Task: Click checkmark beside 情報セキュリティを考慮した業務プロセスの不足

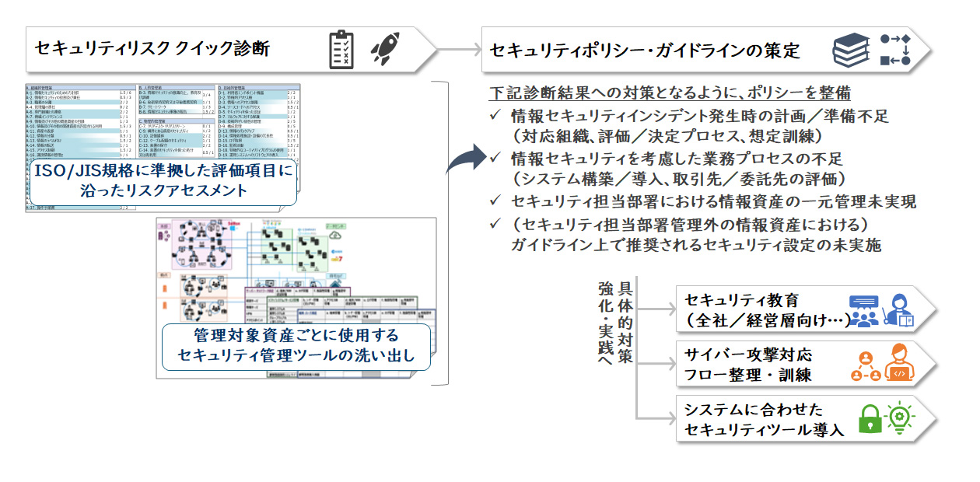Action: pos(496,159)
